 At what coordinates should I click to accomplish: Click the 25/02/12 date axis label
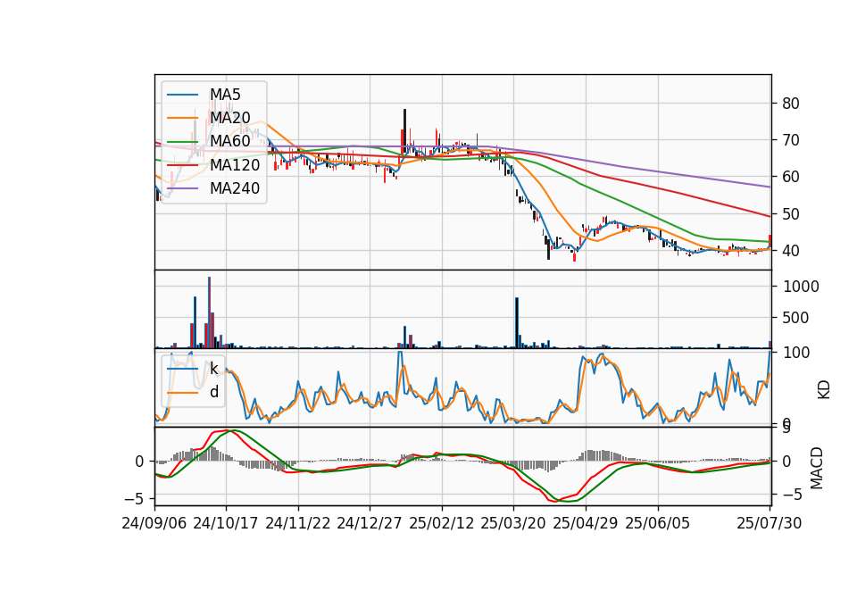(442, 523)
